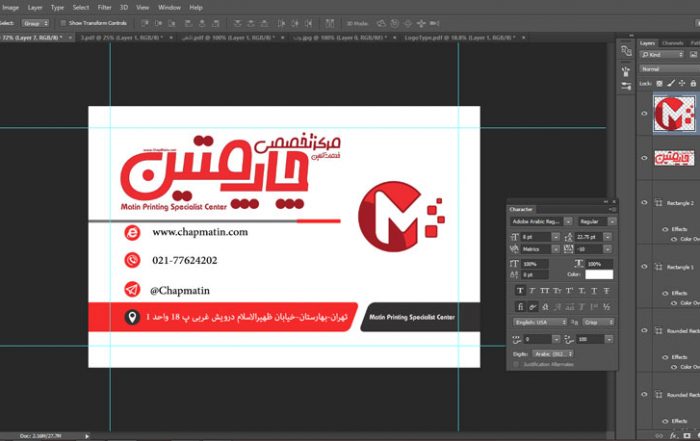
Task: Open the 3D menu
Action: (x=124, y=8)
